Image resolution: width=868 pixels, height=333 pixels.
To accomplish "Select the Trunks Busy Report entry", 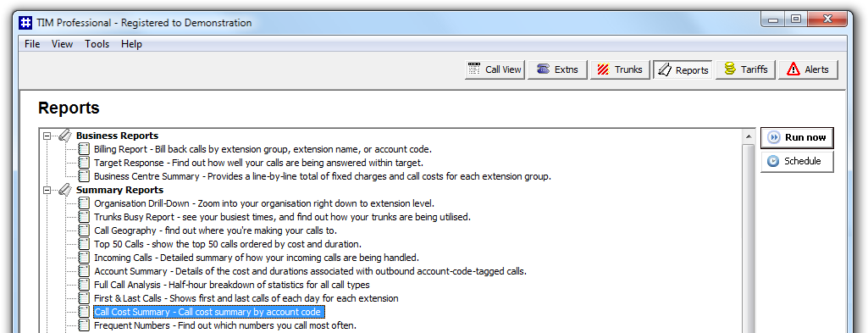I will click(282, 217).
